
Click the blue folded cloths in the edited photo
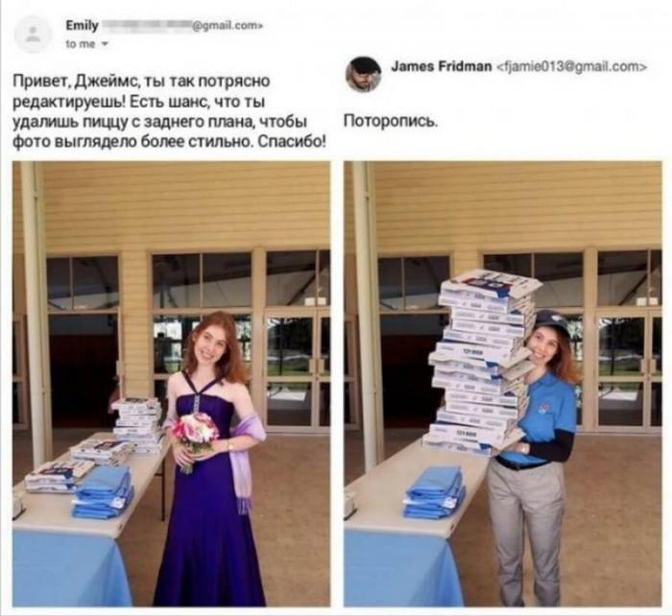[x=434, y=492]
